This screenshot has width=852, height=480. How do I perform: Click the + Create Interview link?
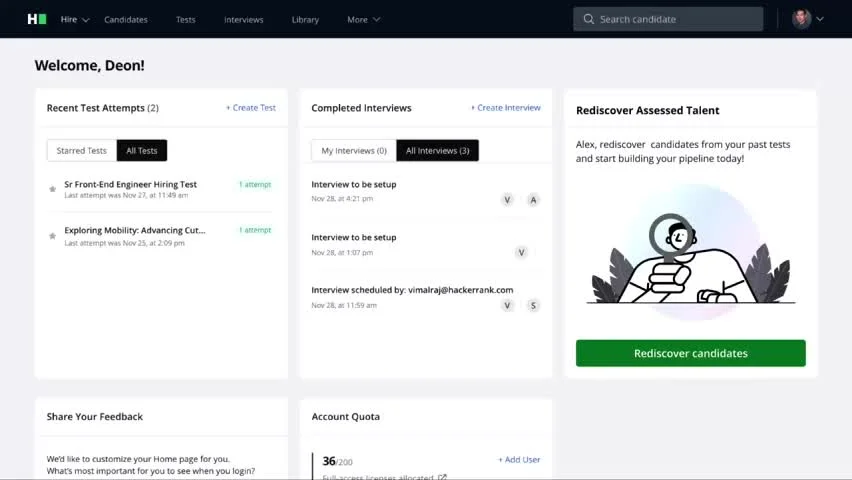click(505, 108)
